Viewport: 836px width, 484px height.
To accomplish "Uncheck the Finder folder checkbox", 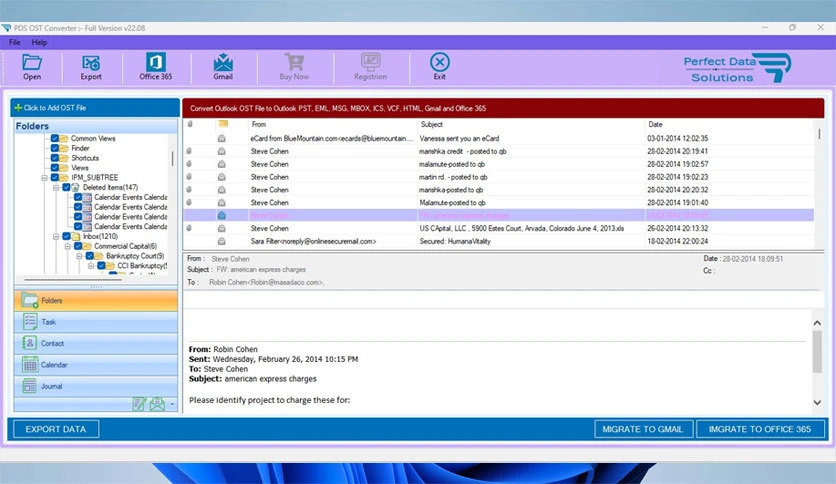I will (54, 148).
